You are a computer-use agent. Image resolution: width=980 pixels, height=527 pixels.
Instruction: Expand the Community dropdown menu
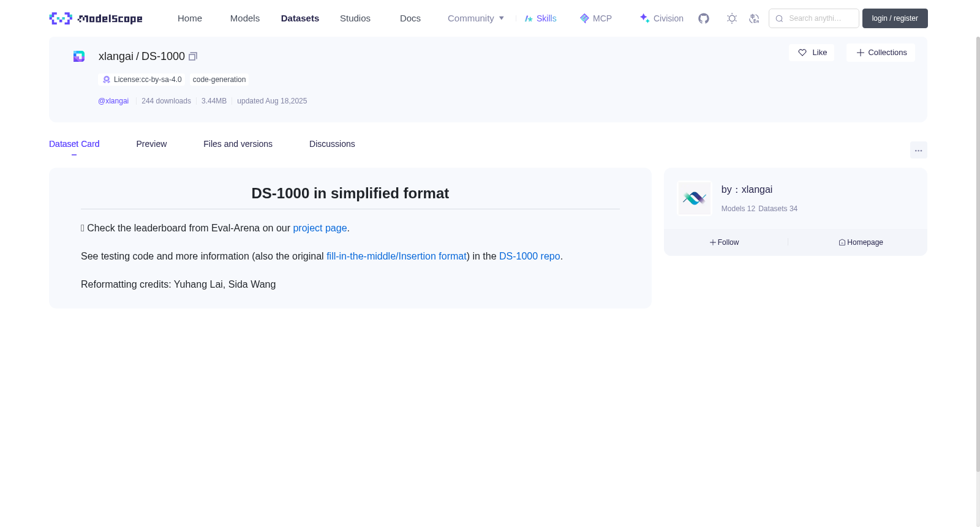(x=476, y=18)
